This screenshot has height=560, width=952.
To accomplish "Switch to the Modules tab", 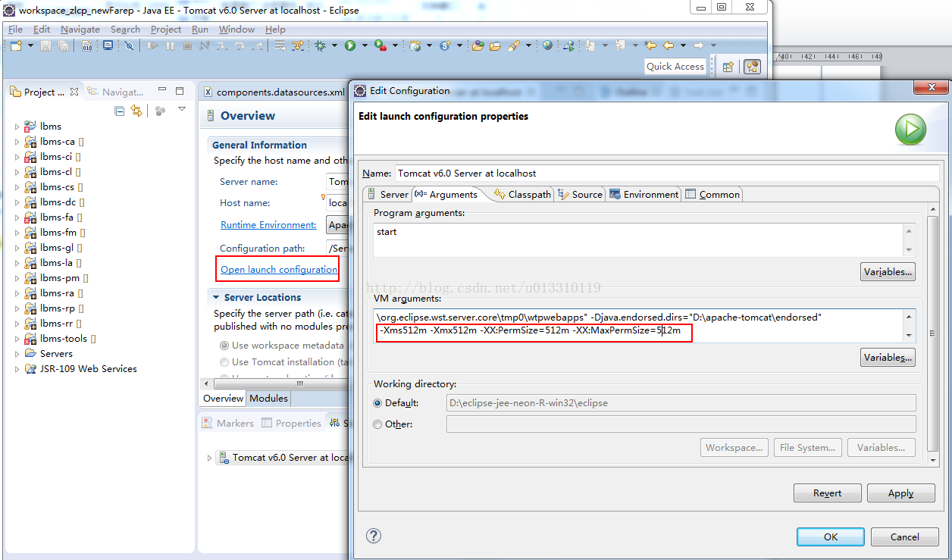I will click(268, 398).
